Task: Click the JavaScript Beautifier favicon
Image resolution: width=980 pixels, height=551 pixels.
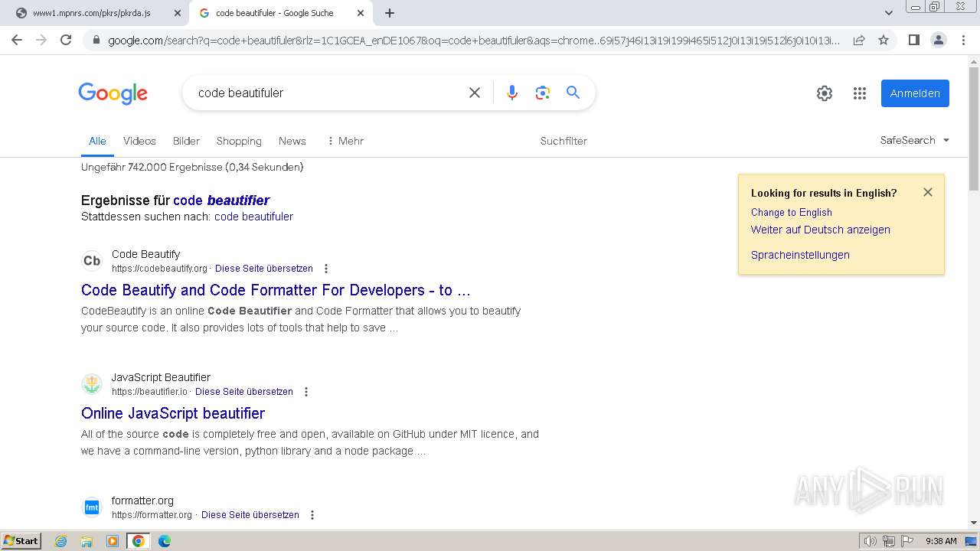Action: [x=92, y=384]
